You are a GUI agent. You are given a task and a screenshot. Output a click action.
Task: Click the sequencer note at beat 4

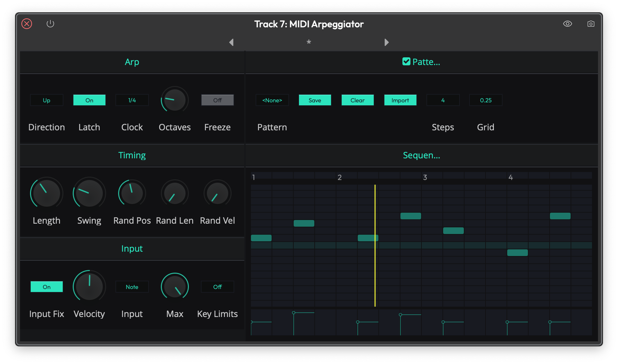click(518, 253)
